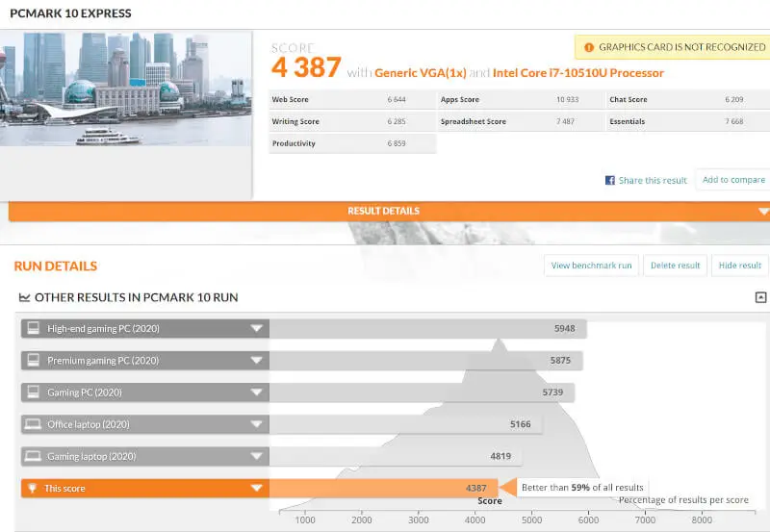
Task: Click the Hide result button
Action: pyautogui.click(x=739, y=266)
